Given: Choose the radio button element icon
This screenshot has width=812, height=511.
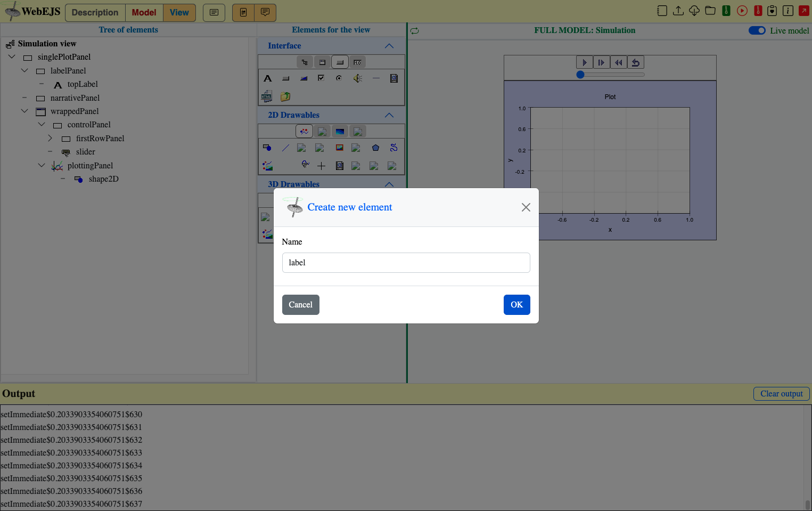Looking at the screenshot, I should pos(339,78).
